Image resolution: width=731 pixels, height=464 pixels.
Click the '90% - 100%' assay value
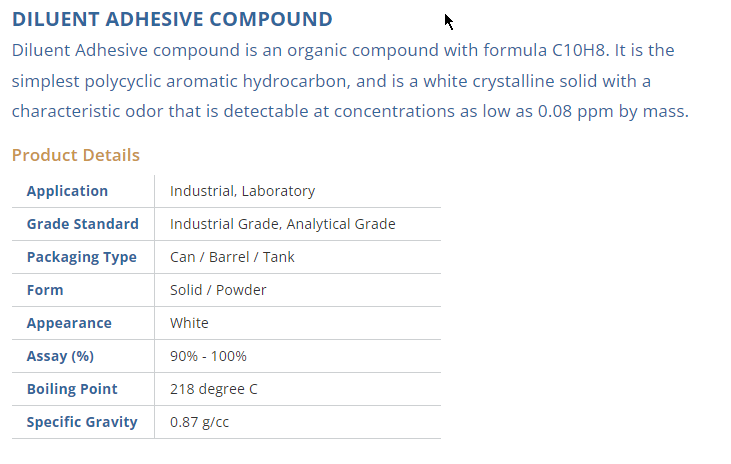208,356
